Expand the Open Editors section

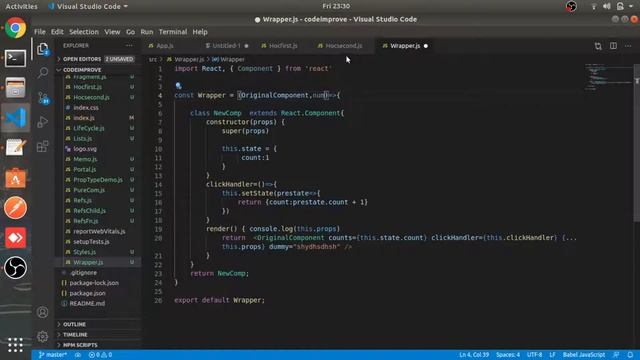98,59
